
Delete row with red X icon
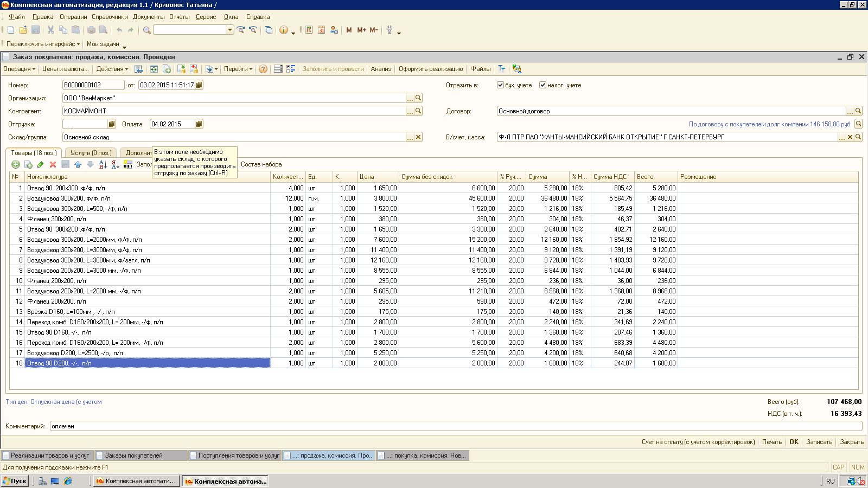click(53, 164)
